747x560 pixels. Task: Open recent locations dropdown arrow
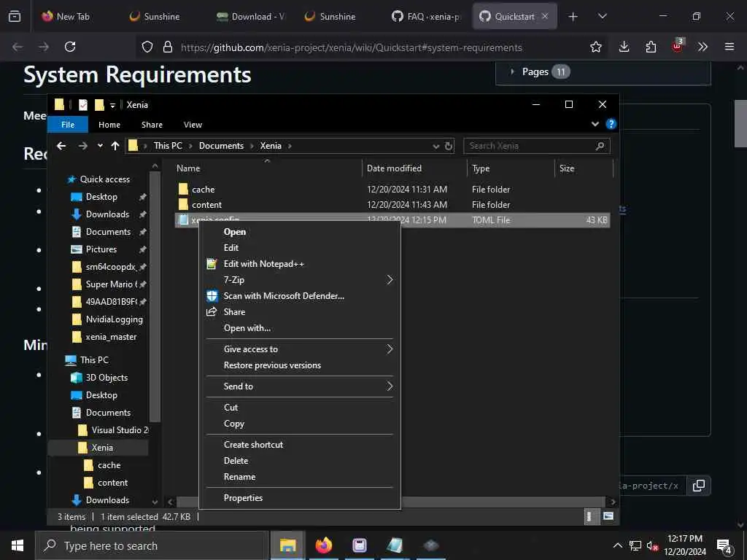[x=100, y=146]
